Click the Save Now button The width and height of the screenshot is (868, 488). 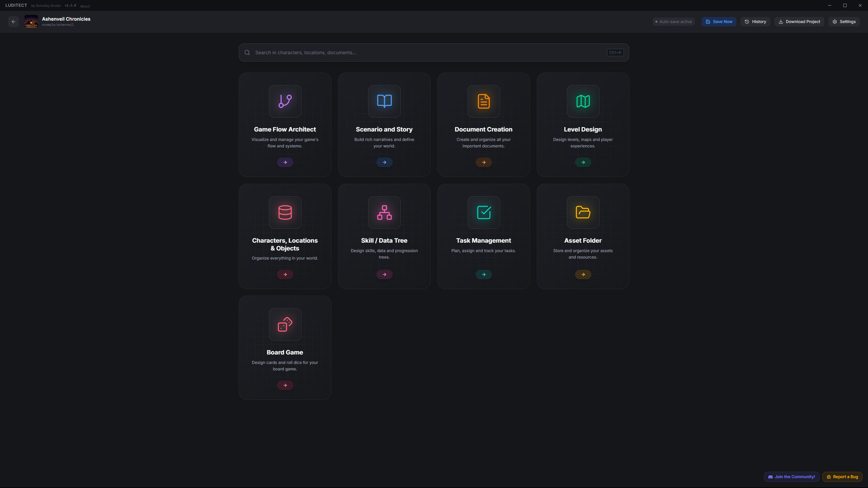(719, 22)
